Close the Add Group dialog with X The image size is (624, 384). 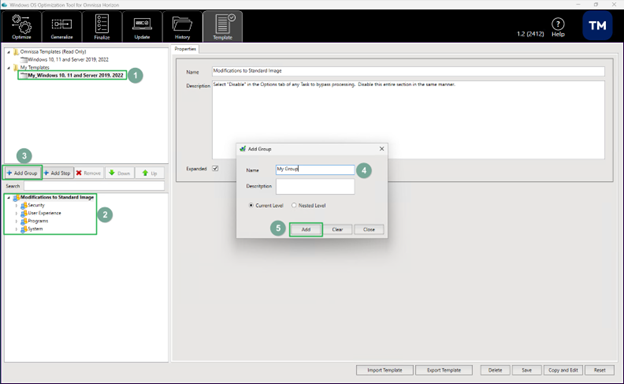click(382, 149)
